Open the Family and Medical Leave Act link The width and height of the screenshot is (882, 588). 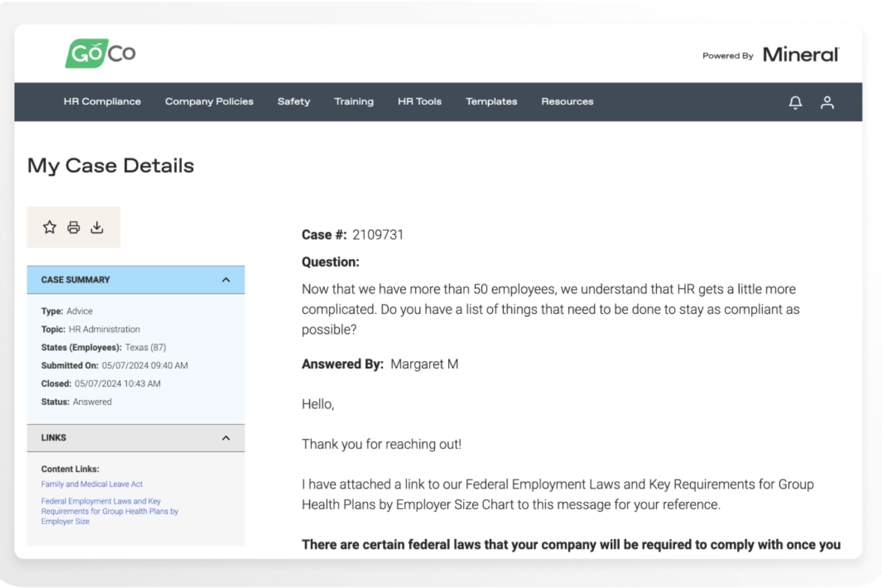tap(92, 484)
